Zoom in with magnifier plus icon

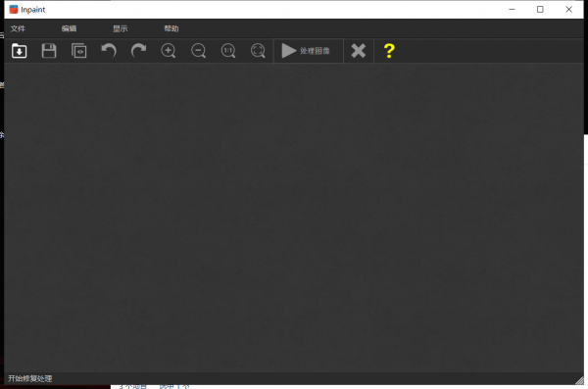169,51
